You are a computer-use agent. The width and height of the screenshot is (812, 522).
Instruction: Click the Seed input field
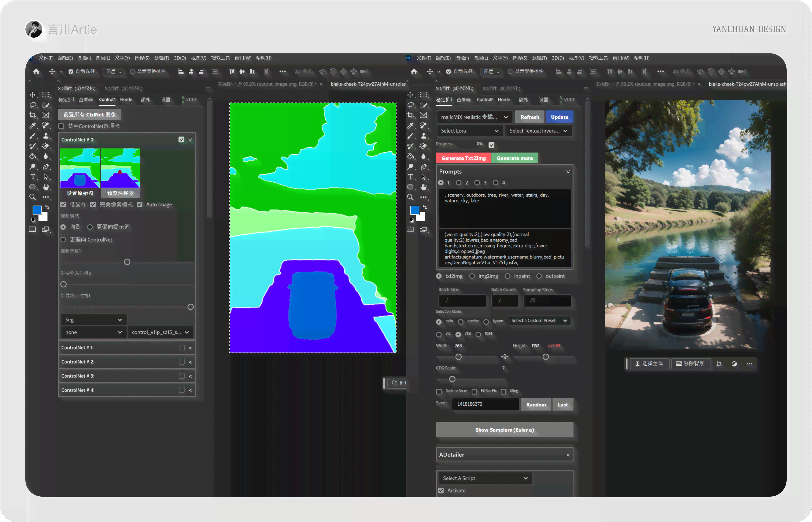pyautogui.click(x=485, y=404)
